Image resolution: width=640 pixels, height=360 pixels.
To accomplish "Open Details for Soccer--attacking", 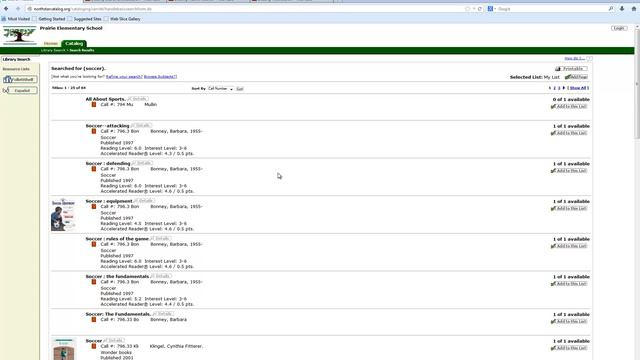I will click(x=141, y=125).
